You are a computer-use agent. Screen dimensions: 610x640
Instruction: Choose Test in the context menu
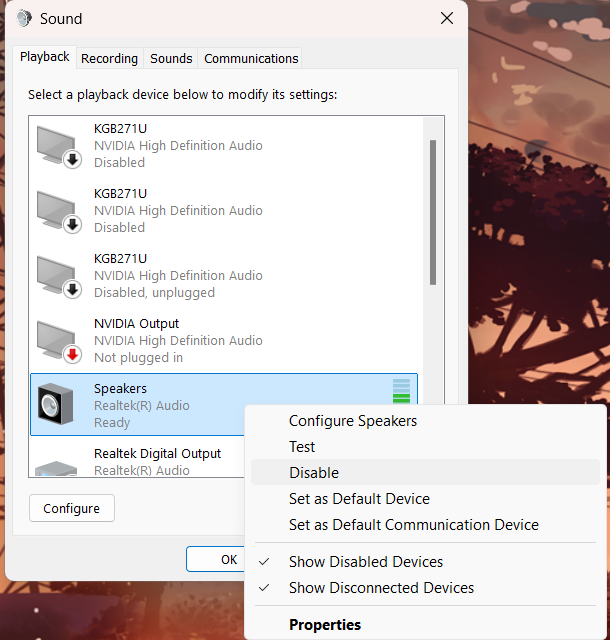(x=425, y=447)
